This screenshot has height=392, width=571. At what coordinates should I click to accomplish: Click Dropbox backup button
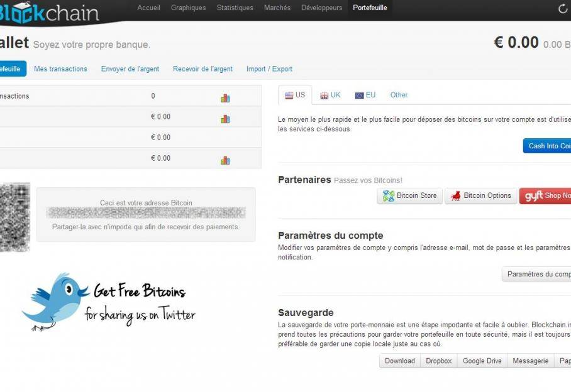click(439, 361)
